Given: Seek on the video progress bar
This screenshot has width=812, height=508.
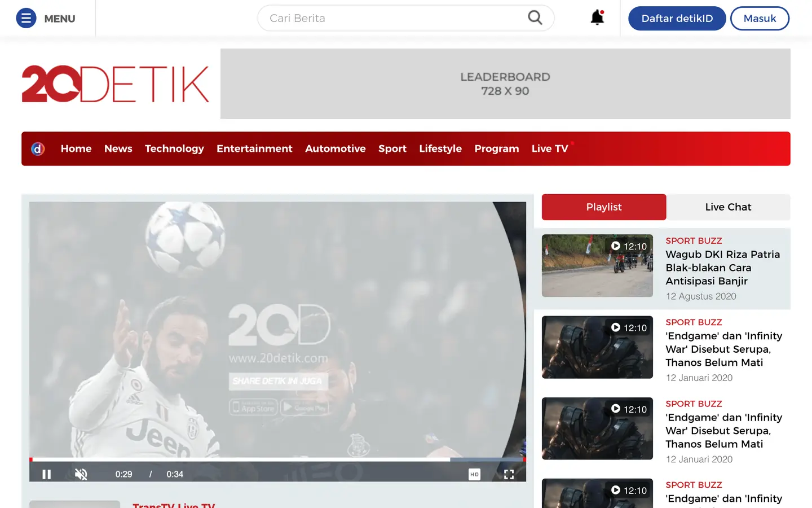Looking at the screenshot, I should pyautogui.click(x=277, y=459).
